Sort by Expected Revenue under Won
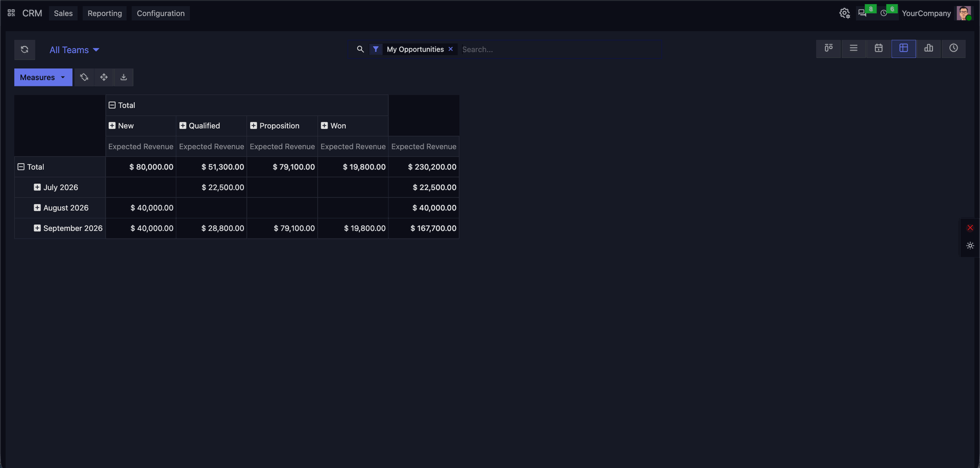The height and width of the screenshot is (468, 980). click(x=353, y=146)
